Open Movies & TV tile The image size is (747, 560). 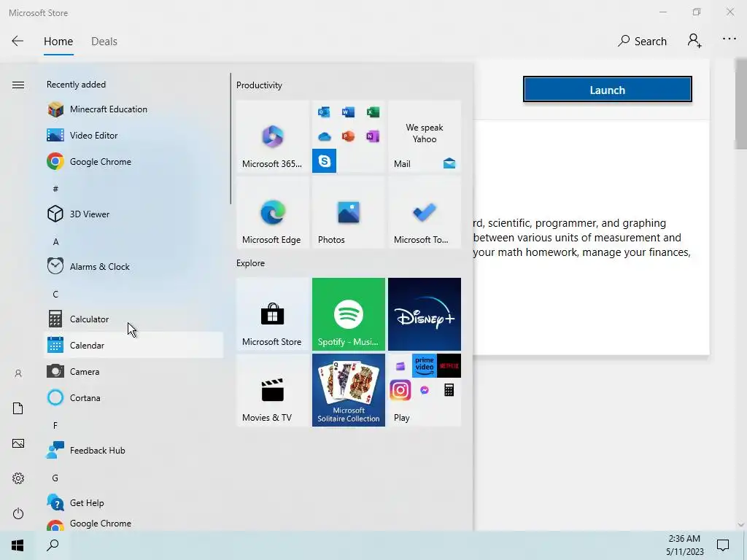tap(273, 390)
